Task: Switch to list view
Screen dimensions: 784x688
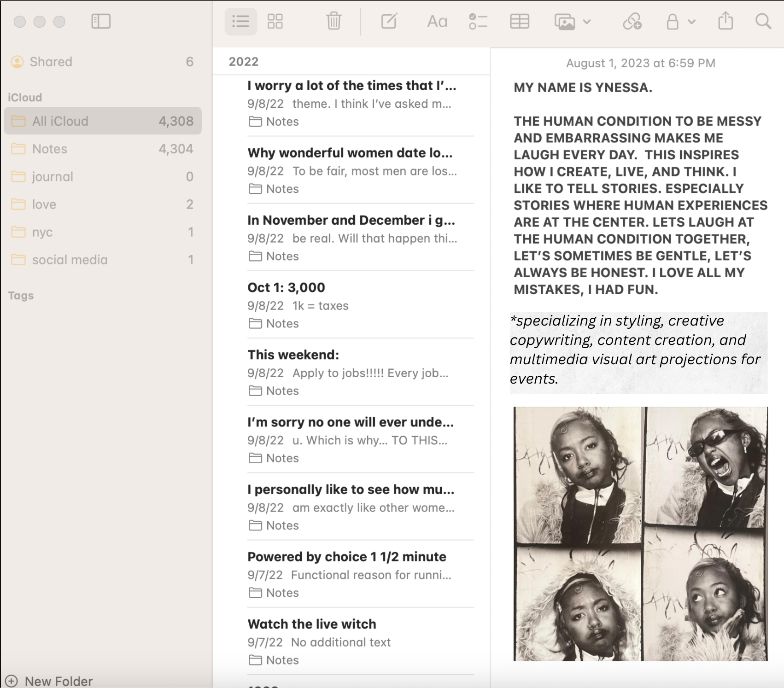Action: pyautogui.click(x=240, y=21)
